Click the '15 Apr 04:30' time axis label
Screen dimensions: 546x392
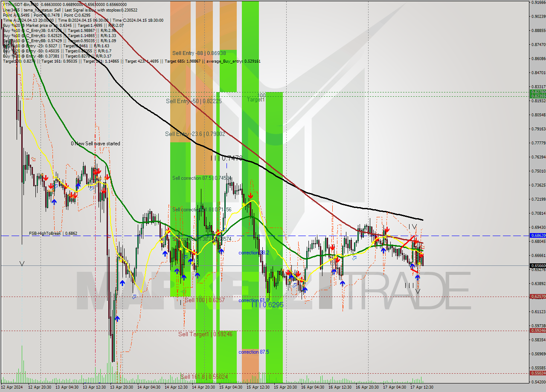click(231, 387)
